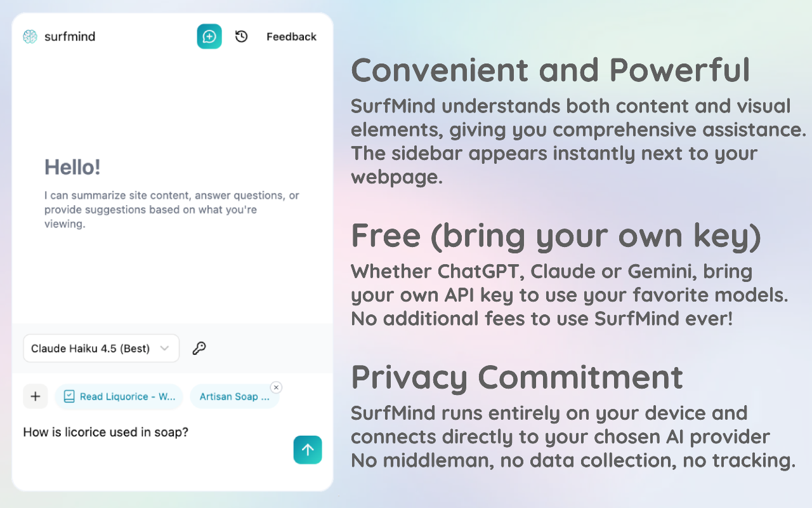The width and height of the screenshot is (812, 508).
Task: Open chat history via the clock icon
Action: point(241,37)
